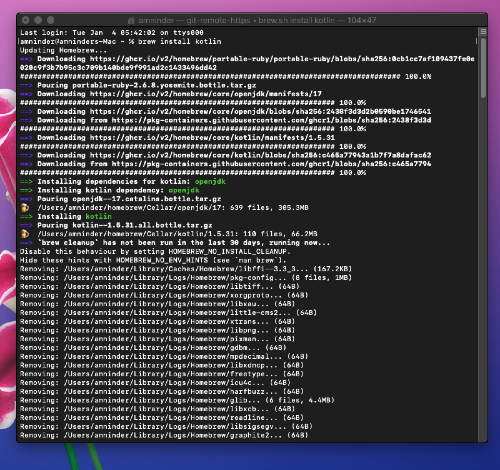Screen dimensions: 500x470
Task: Click the beer mug icon beside kotlin cellar line
Action: pyautogui.click(x=25, y=234)
